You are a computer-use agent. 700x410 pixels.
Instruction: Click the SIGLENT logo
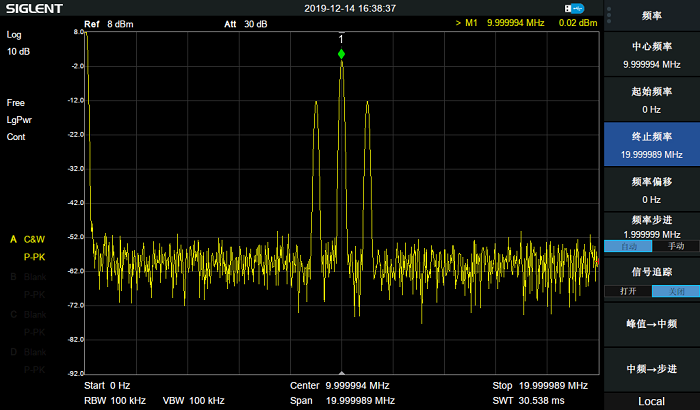point(34,8)
